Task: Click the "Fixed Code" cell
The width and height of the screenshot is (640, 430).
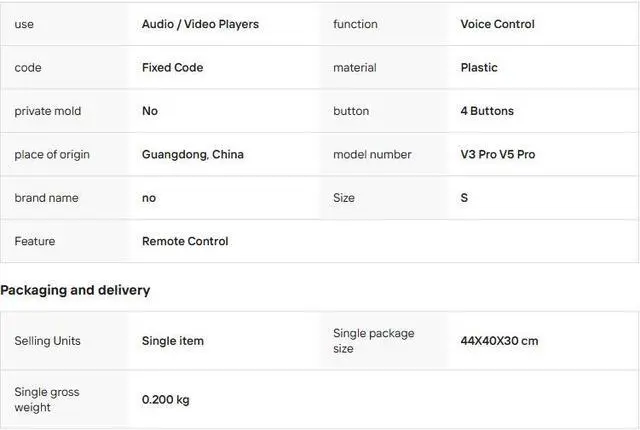Action: [172, 68]
